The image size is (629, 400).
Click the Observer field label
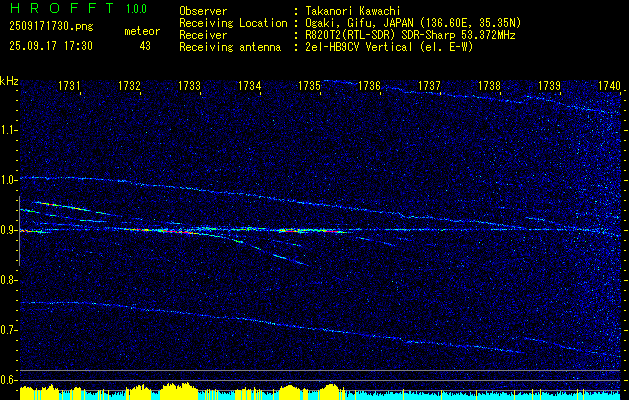coord(203,11)
